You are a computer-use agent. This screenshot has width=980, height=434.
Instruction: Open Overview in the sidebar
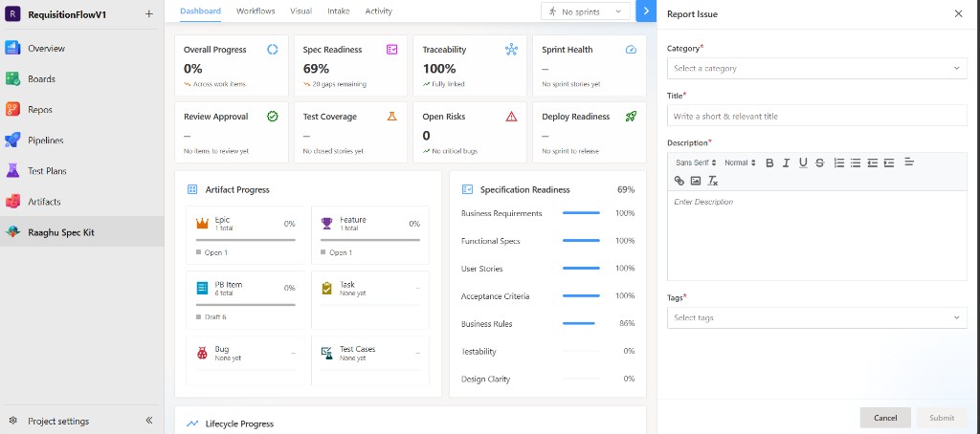pos(82,48)
